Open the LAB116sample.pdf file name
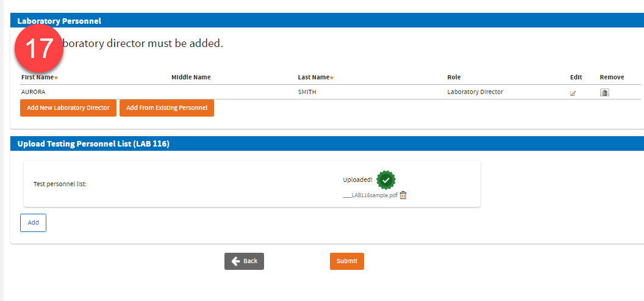The height and width of the screenshot is (301, 644). pos(370,196)
